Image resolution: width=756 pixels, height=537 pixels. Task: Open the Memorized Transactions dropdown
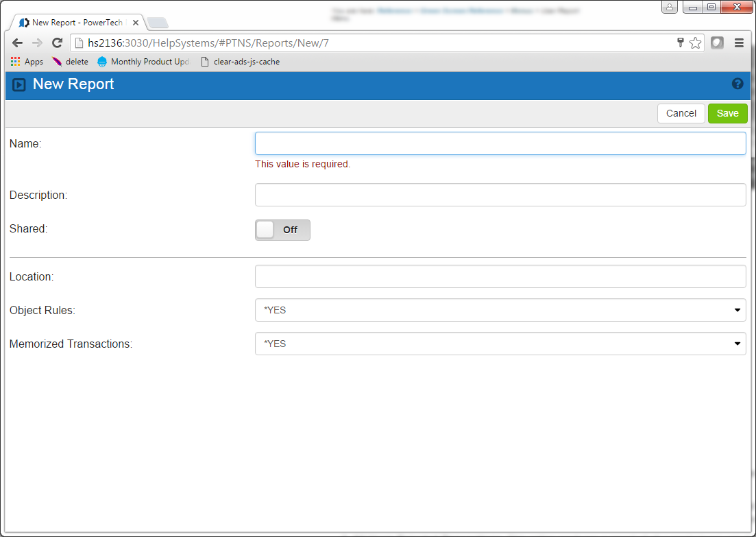click(500, 344)
